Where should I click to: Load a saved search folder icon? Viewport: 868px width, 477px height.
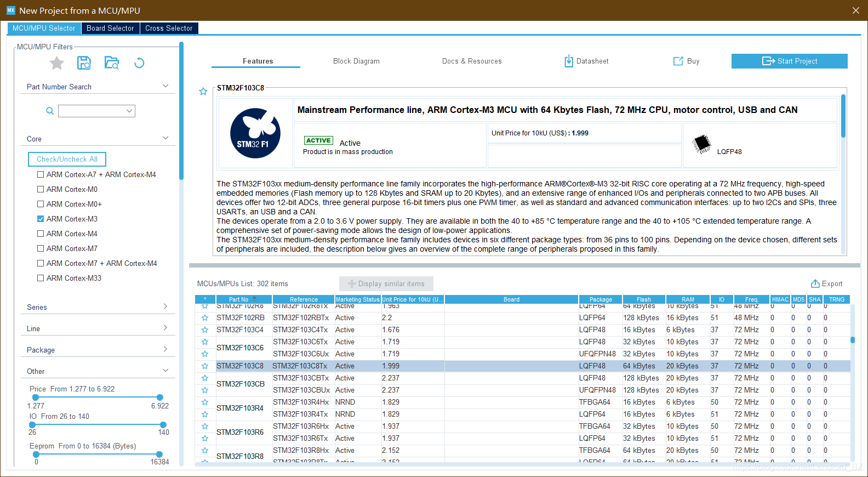pos(112,63)
